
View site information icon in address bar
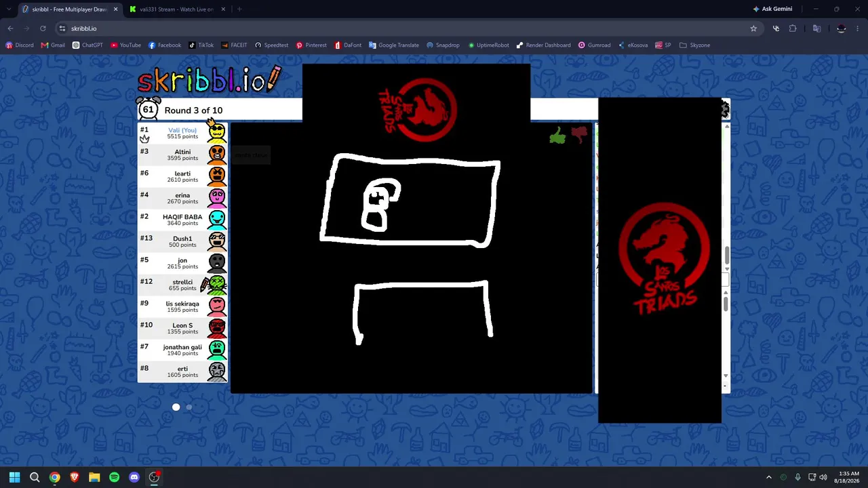[62, 28]
